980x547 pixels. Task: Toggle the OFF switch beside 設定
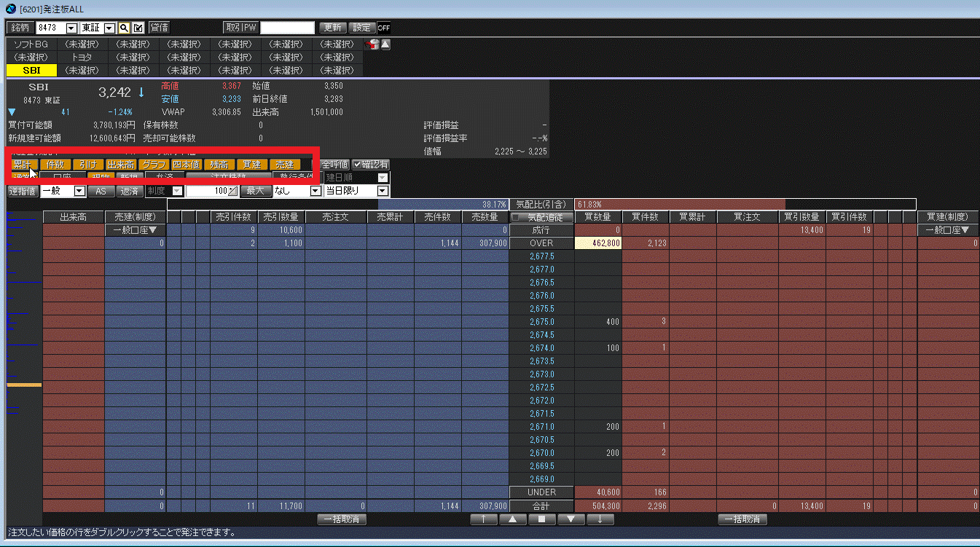[383, 28]
